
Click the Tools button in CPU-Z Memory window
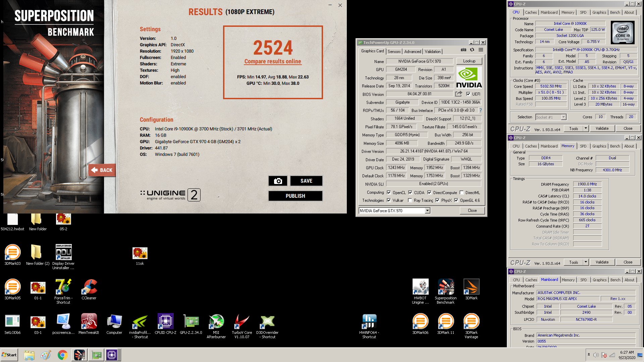[x=573, y=262]
